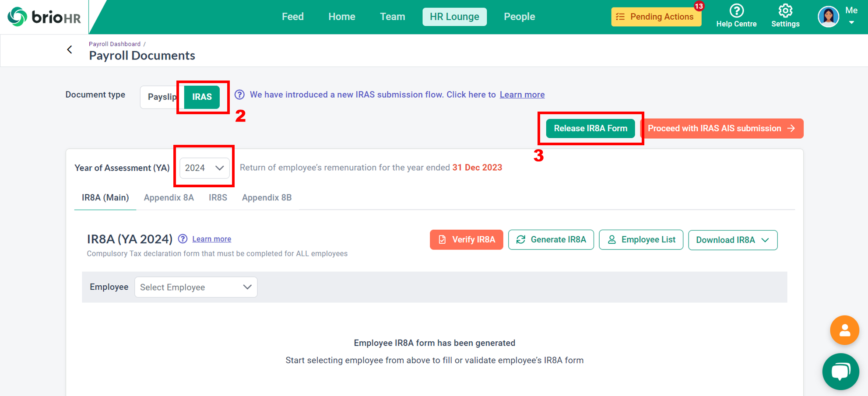868x396 pixels.
Task: Click the Payroll Dashboard breadcrumb
Action: tap(115, 44)
